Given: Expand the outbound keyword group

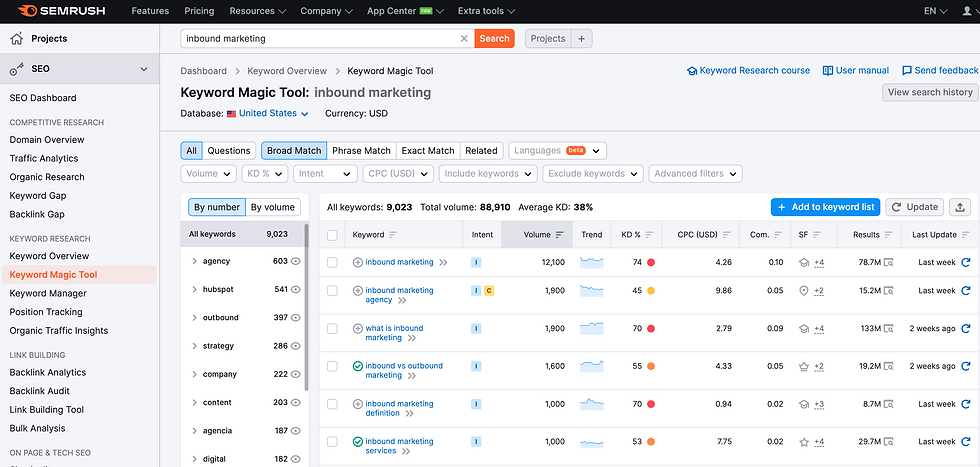Looking at the screenshot, I should click(x=194, y=318).
